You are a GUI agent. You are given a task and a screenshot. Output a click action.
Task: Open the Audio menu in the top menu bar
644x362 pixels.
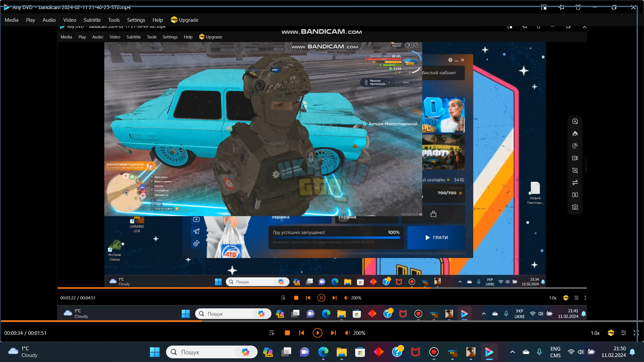tap(49, 20)
